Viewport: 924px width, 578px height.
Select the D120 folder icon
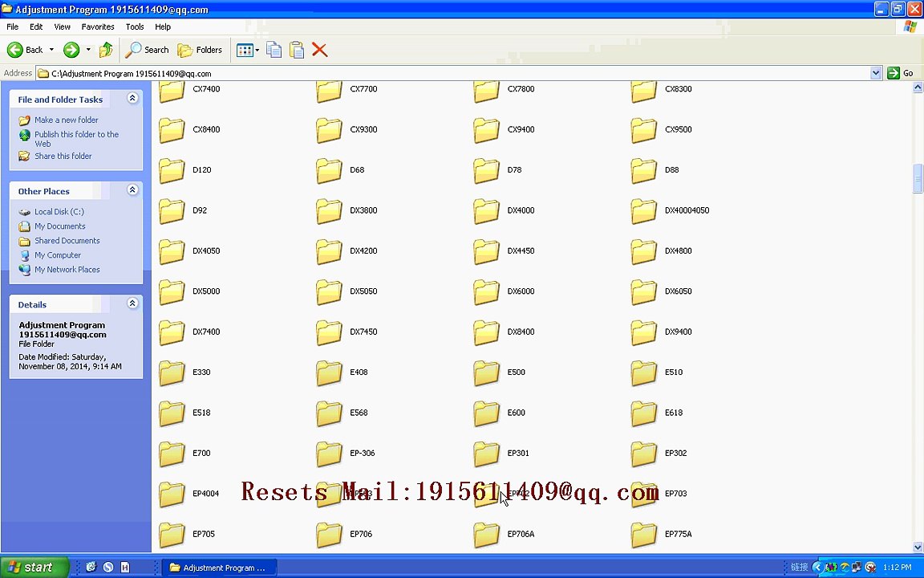(x=172, y=171)
